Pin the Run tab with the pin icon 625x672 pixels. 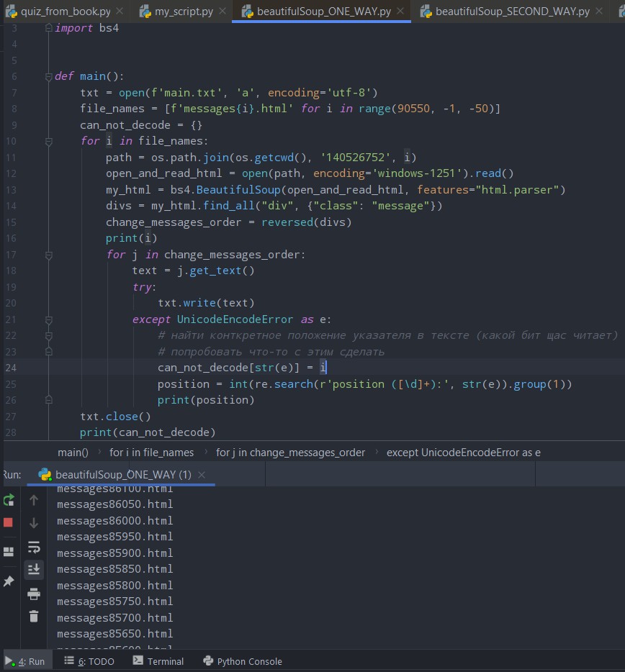coord(9,581)
